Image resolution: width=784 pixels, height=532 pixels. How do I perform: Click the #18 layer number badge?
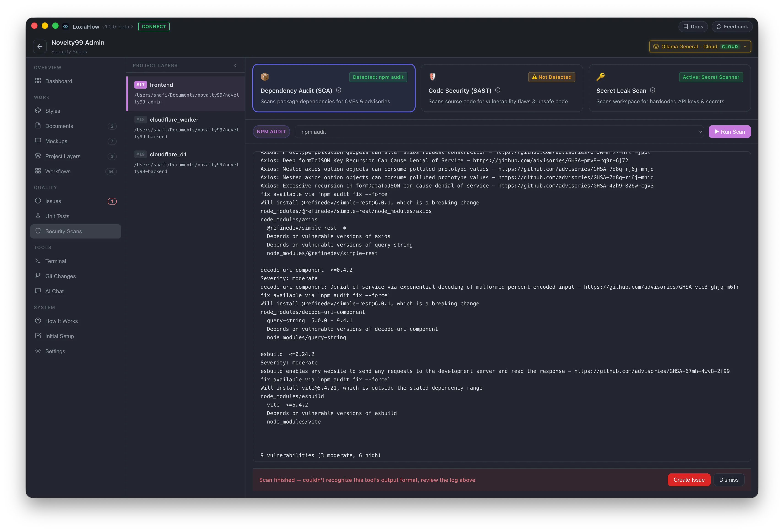[140, 119]
